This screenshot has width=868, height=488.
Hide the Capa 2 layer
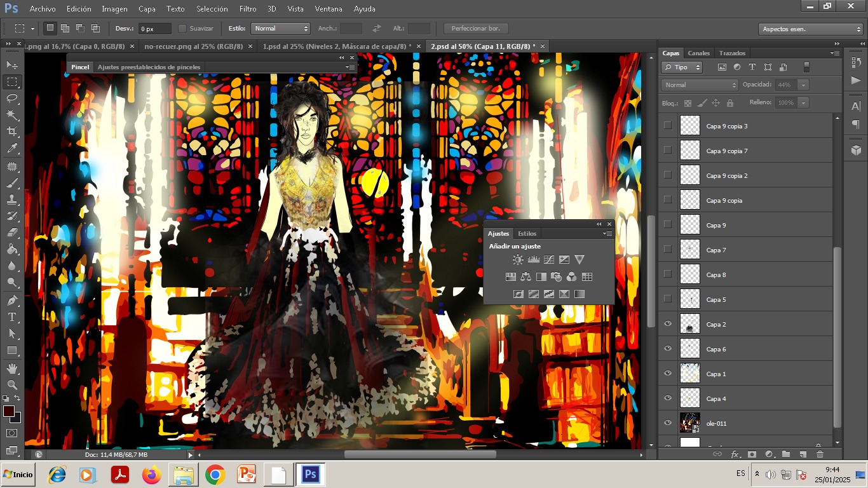tap(667, 324)
